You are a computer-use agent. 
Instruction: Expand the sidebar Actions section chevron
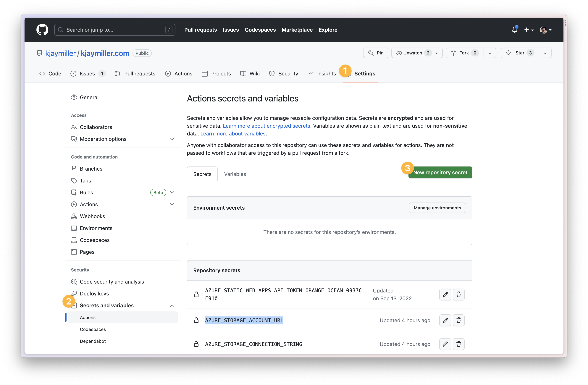[x=172, y=204]
